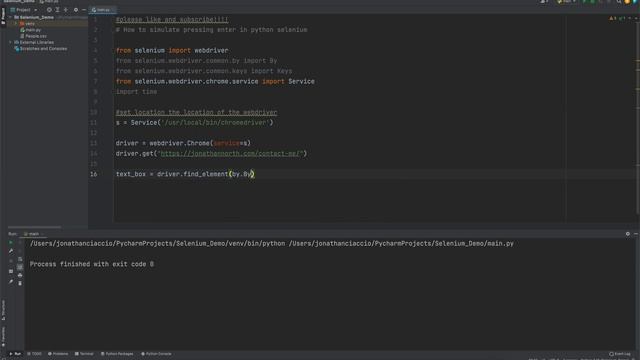Screen dimensions: 640x360
Task: Open the run configuration dropdown in top toolbar
Action: coord(566,2)
